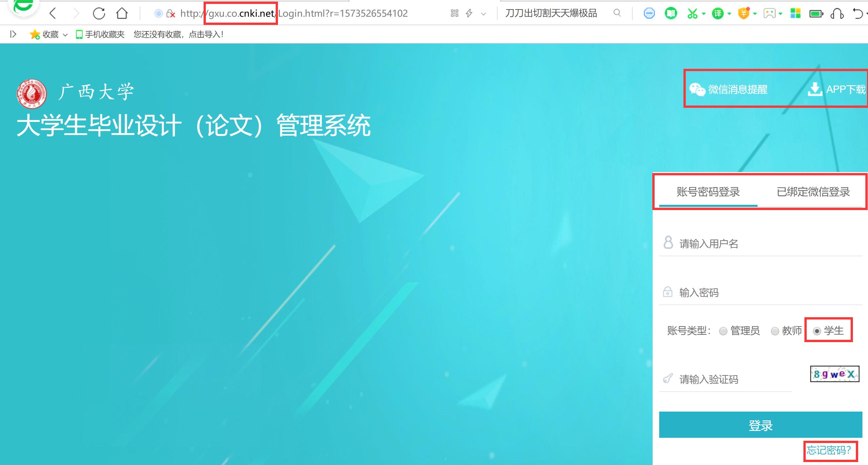Expand the scissors screenshot dropdown arrow
The width and height of the screenshot is (868, 465).
[x=703, y=14]
